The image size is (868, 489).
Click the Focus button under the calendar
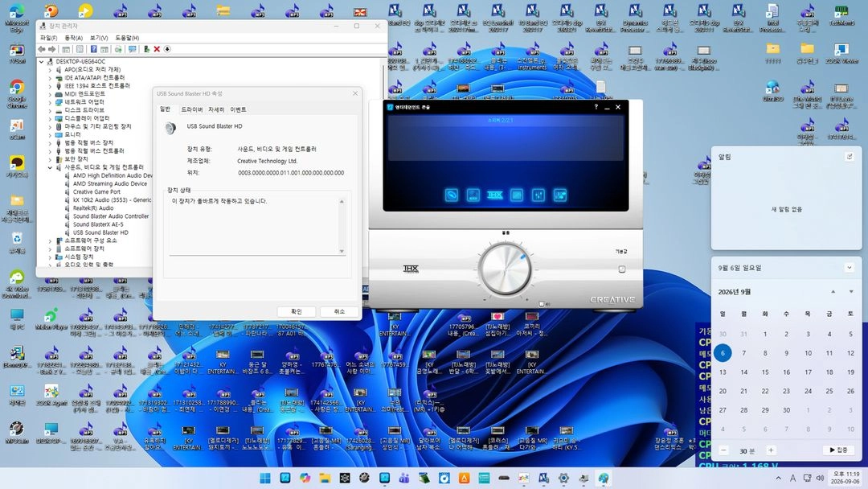pyautogui.click(x=838, y=450)
